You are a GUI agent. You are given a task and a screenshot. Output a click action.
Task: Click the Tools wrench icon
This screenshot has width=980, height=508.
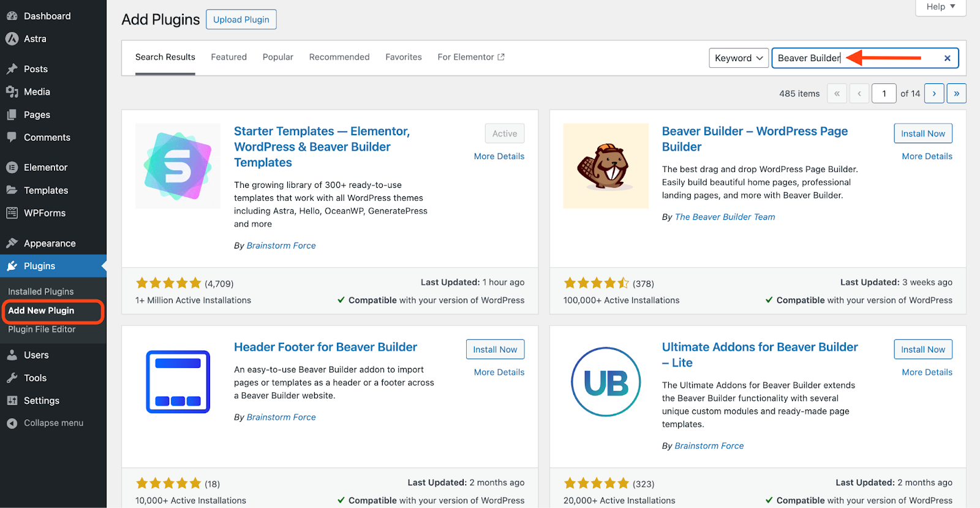click(x=12, y=378)
